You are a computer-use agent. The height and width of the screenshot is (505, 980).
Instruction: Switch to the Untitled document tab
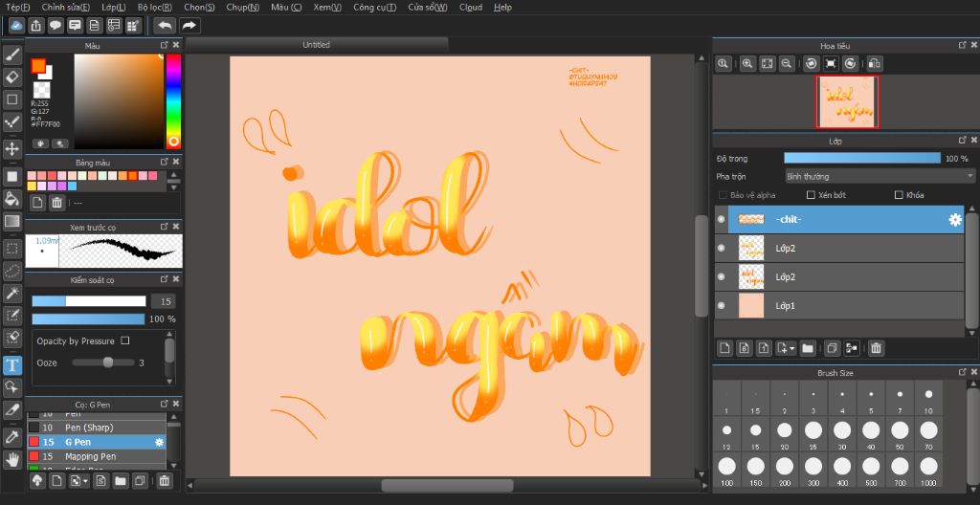pyautogui.click(x=316, y=45)
